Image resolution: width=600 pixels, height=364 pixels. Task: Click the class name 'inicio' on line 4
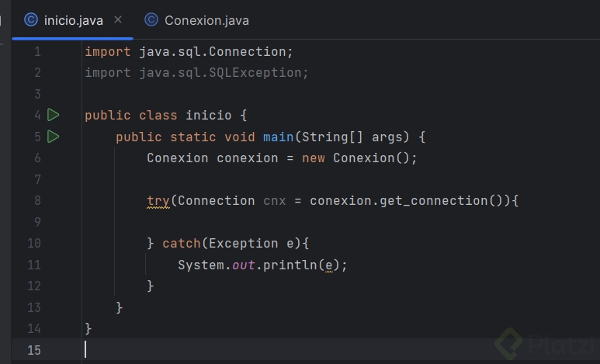(209, 115)
